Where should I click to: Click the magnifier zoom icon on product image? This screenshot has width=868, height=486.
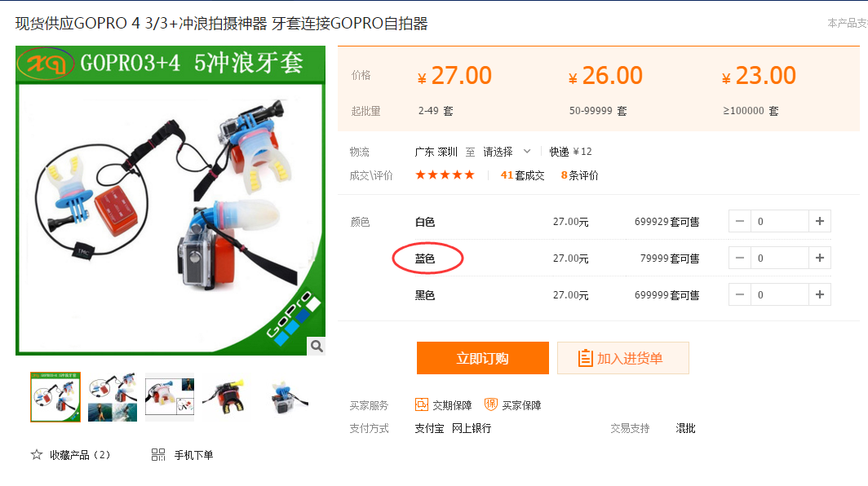(317, 346)
